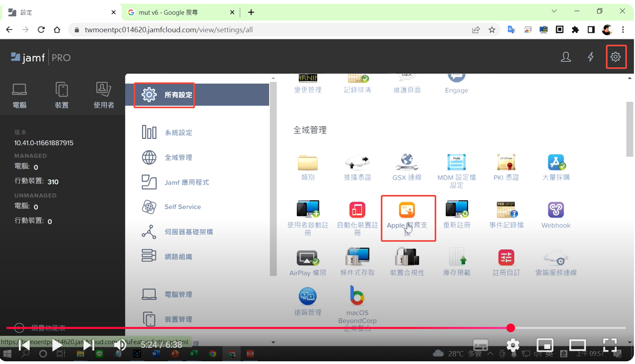
Task: Open 庫存預載 inventory preload icon
Action: (457, 257)
